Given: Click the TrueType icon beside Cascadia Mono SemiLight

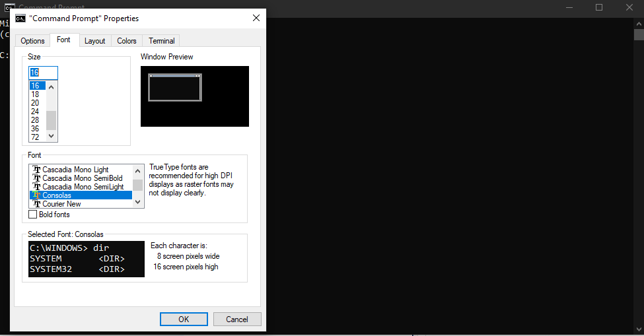Looking at the screenshot, I should click(x=36, y=187).
